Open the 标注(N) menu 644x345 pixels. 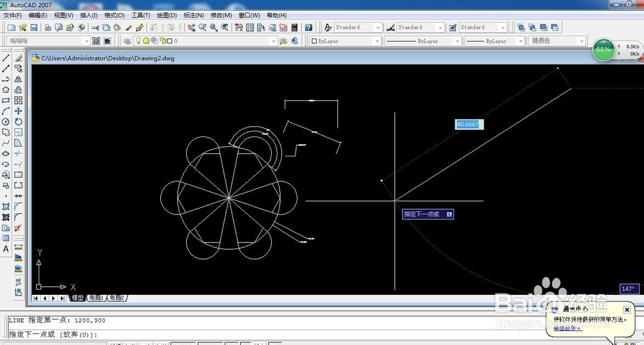click(x=194, y=15)
